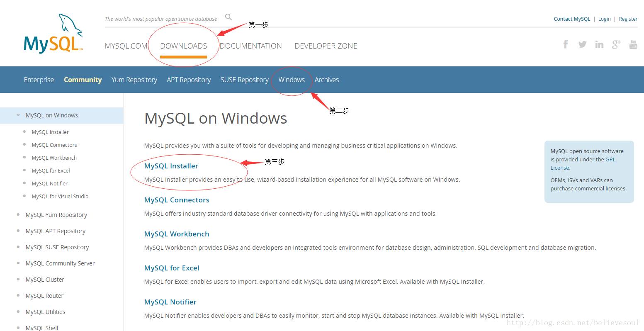The width and height of the screenshot is (644, 331).
Task: Open the Yum Repository tab
Action: coord(134,80)
